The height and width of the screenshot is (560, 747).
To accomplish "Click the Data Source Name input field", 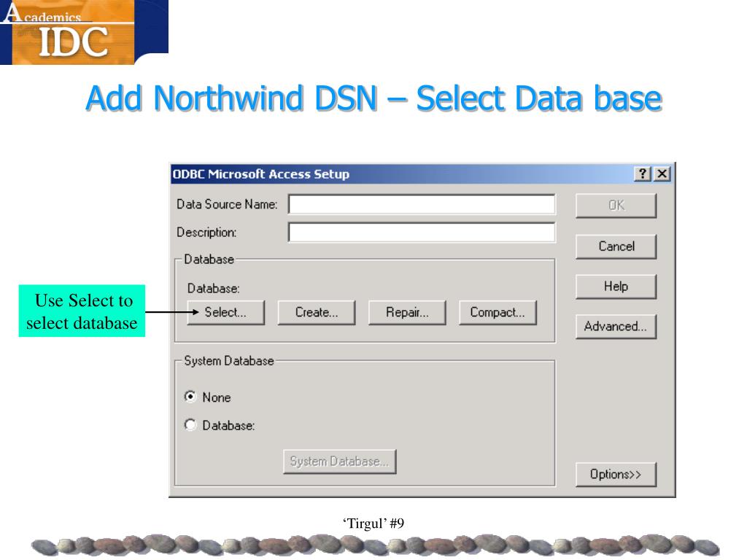I will [x=422, y=204].
